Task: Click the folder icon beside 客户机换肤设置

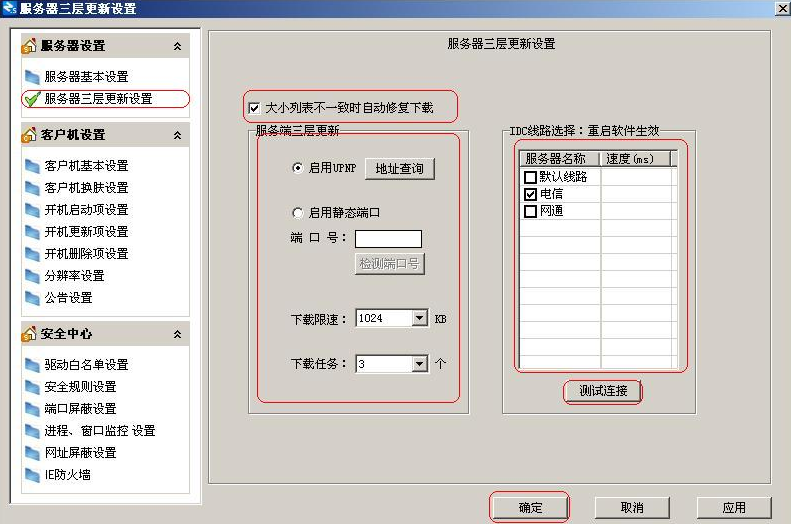Action: pyautogui.click(x=32, y=188)
